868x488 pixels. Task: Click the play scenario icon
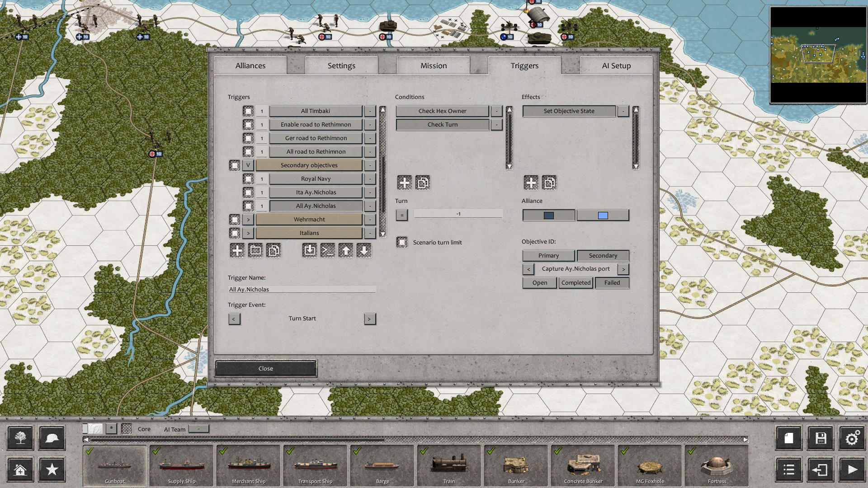point(852,469)
